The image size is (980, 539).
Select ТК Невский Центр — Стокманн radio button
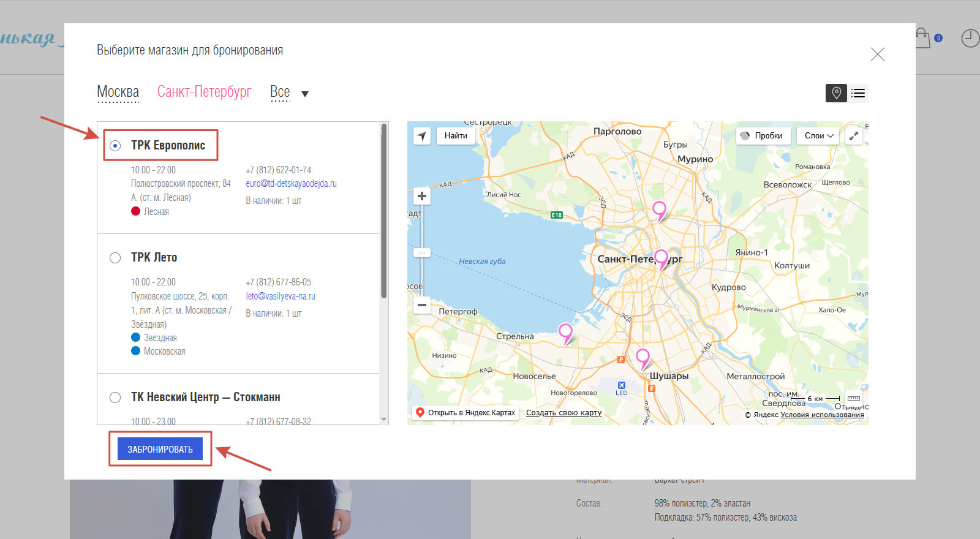click(115, 398)
